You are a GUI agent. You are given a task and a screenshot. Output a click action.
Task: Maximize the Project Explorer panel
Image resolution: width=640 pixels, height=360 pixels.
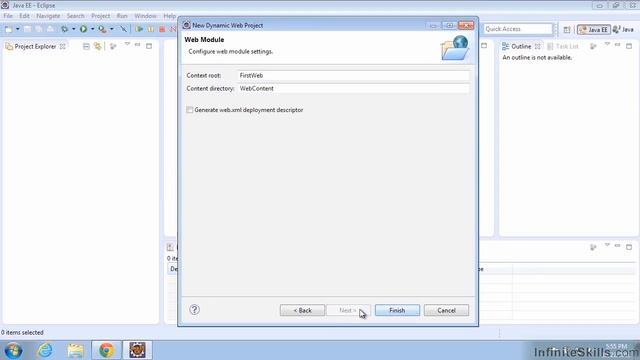[x=149, y=46]
